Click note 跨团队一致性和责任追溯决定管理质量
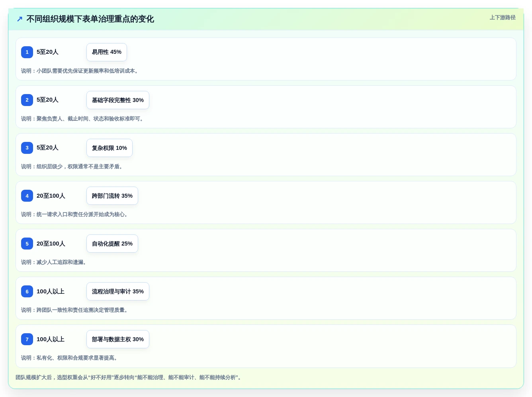532x397 pixels. tap(74, 310)
